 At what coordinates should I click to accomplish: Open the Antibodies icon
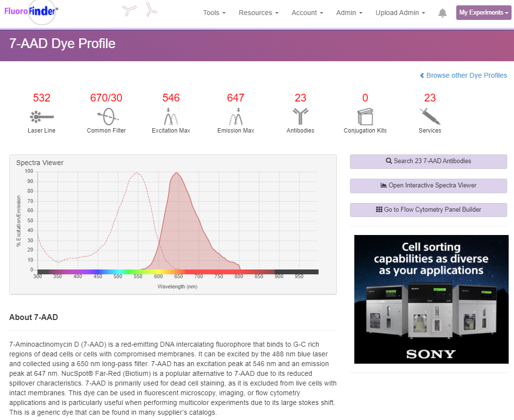(x=300, y=117)
